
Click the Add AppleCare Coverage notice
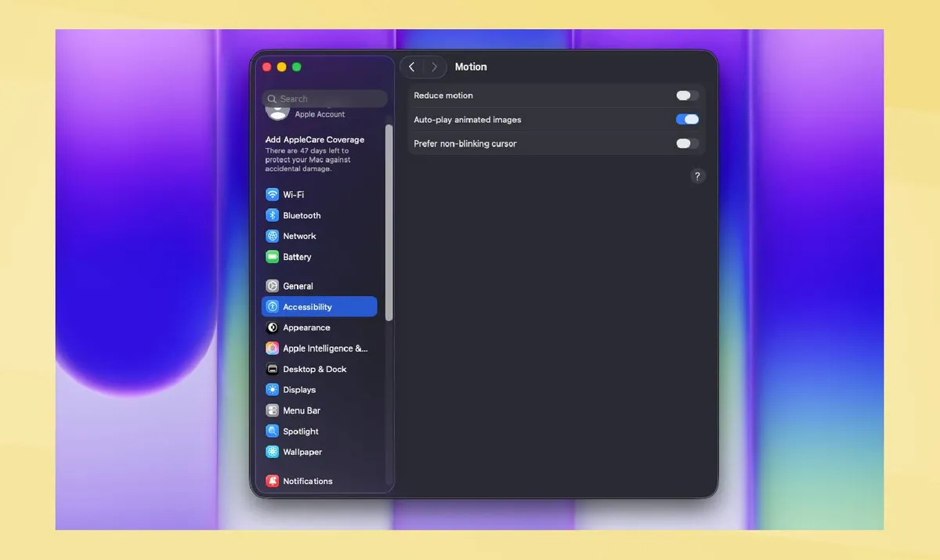(315, 154)
